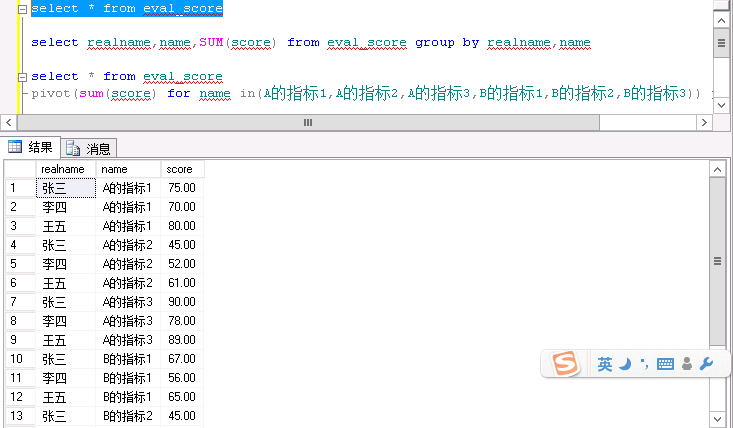The width and height of the screenshot is (733, 428).
Task: Click the realname column header
Action: pos(66,169)
